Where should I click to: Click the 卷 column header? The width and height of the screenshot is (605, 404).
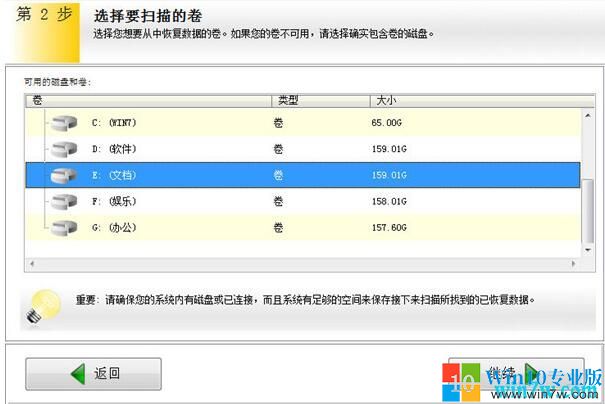[x=149, y=101]
